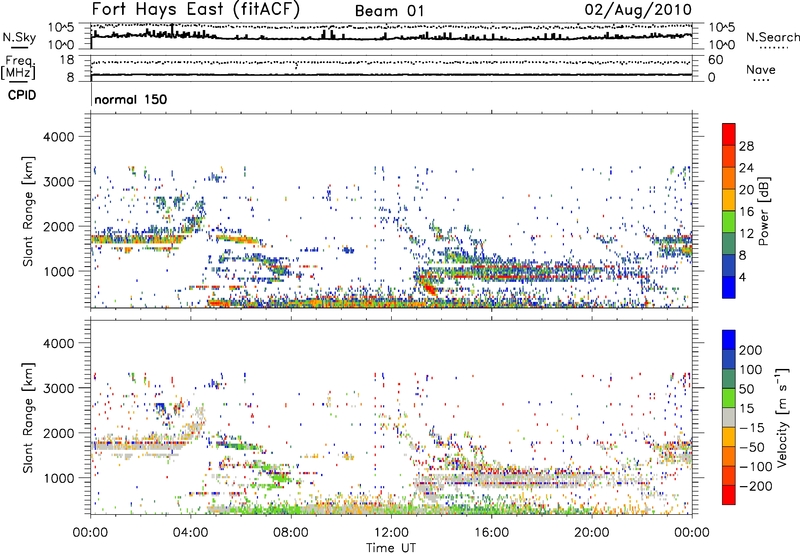
Task: Click the '08:00' time tick label
Action: 291,533
